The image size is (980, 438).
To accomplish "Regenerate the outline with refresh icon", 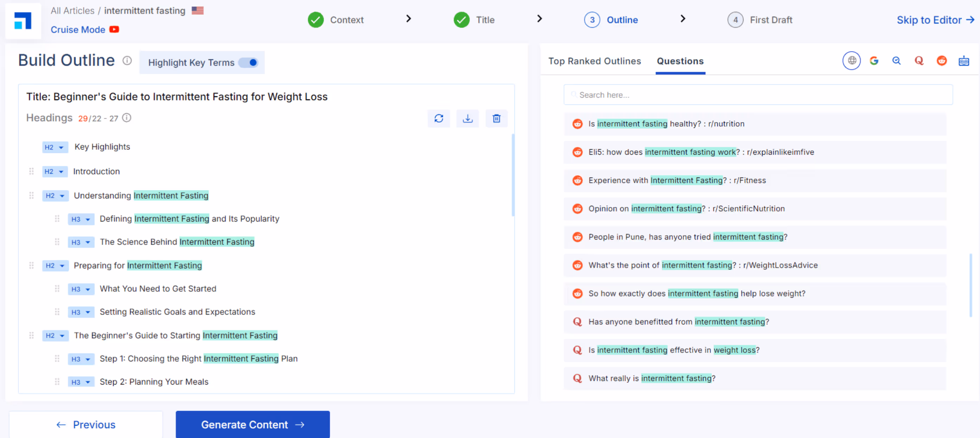I will click(439, 118).
